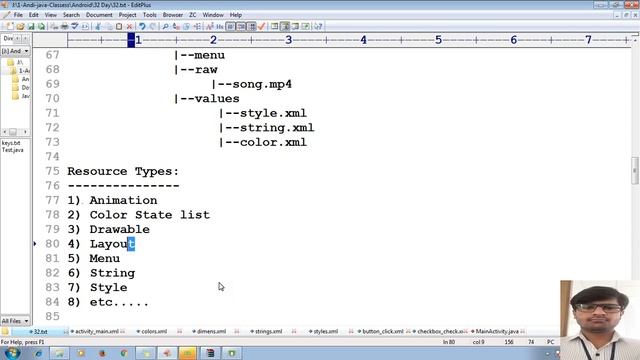This screenshot has height=360, width=640.
Task: Click Internet Explorer taskbar icon
Action: click(x=38, y=353)
